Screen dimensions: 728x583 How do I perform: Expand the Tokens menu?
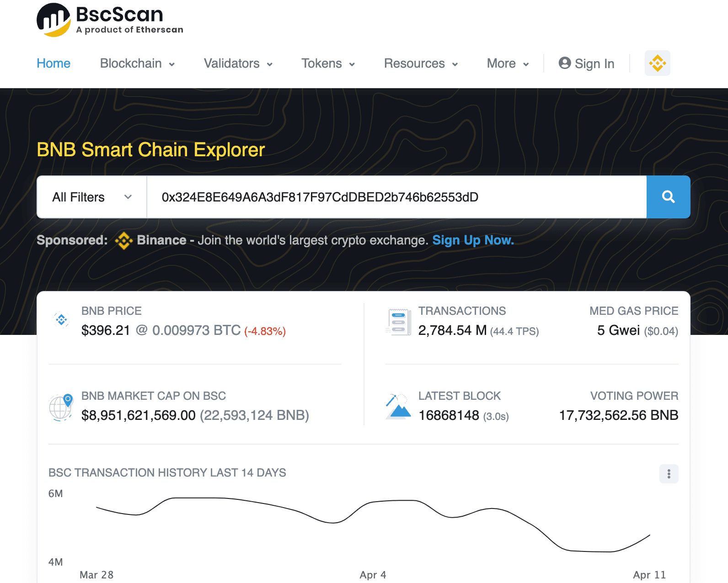coord(328,64)
